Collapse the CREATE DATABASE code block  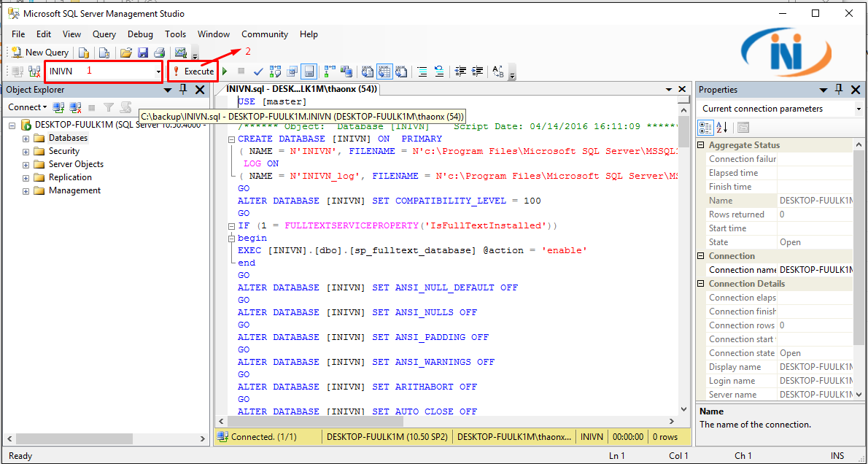point(232,139)
